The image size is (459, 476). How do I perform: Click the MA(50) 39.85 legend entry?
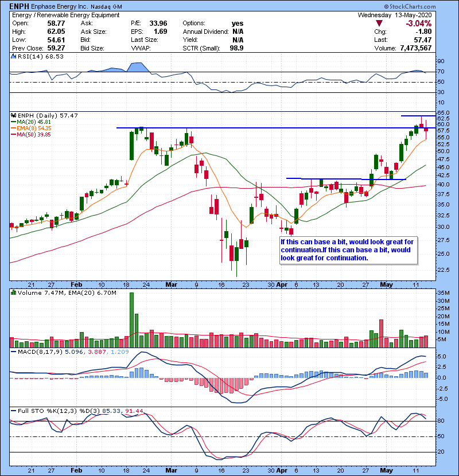click(31, 135)
